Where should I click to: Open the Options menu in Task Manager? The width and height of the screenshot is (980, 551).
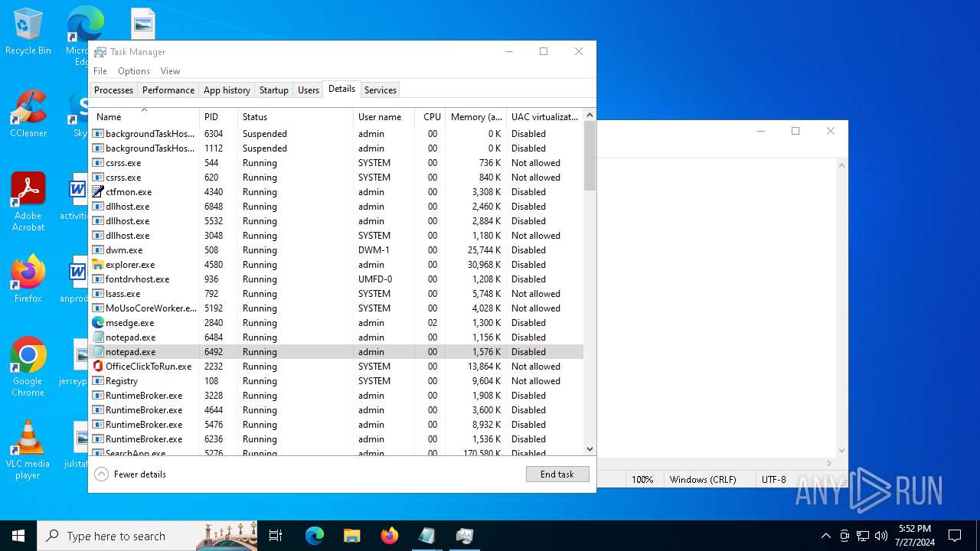(x=134, y=71)
